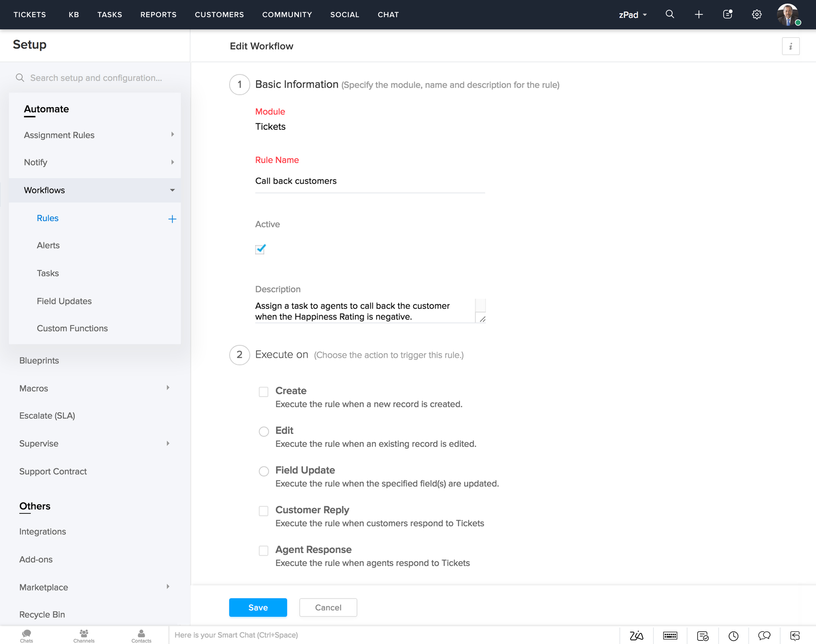Click the notifications/activity icon
816x644 pixels.
tap(727, 15)
